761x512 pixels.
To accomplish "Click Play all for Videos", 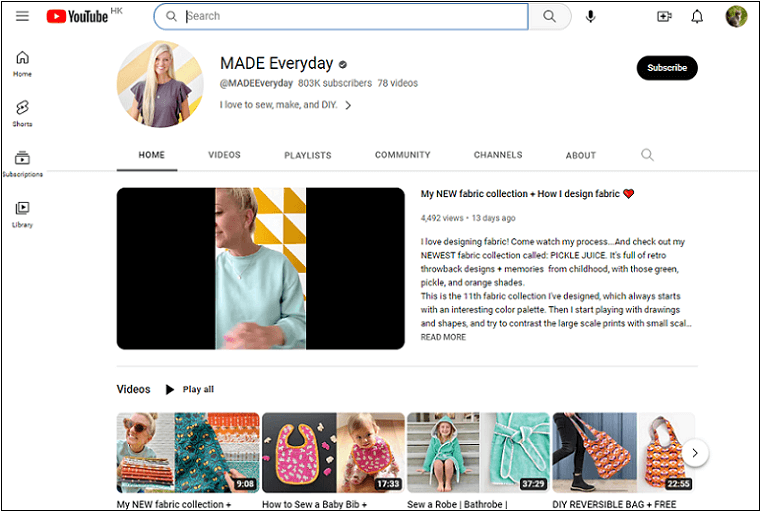I will [190, 389].
